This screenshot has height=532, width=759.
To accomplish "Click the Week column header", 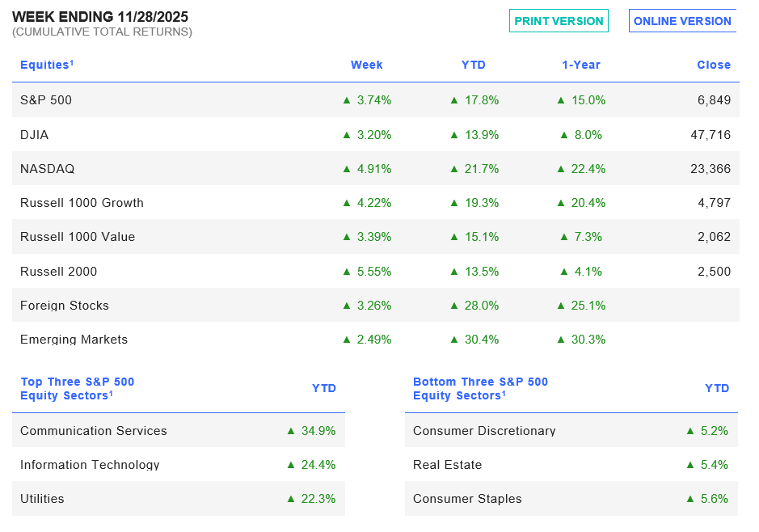I will tap(366, 65).
